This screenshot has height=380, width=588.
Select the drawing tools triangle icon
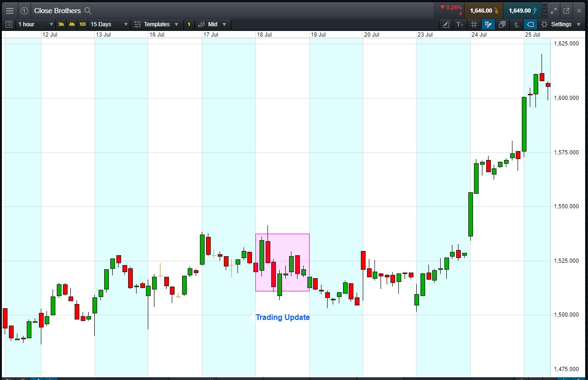click(x=446, y=24)
